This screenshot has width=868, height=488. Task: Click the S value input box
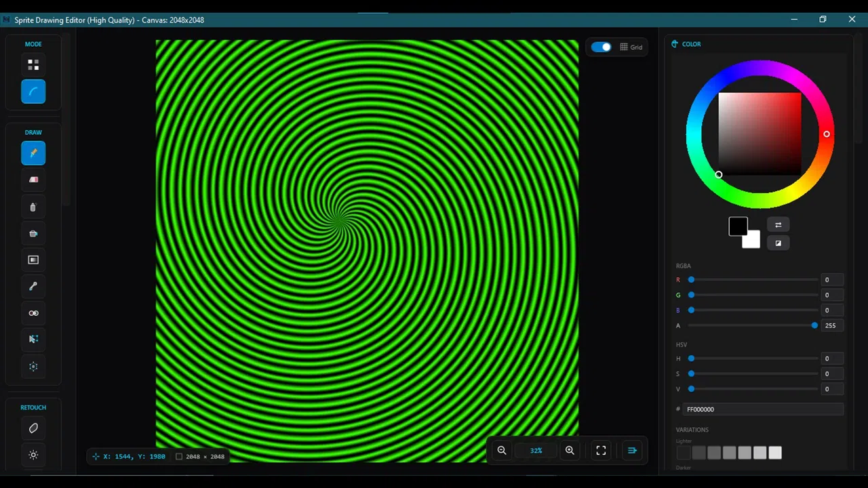click(833, 373)
